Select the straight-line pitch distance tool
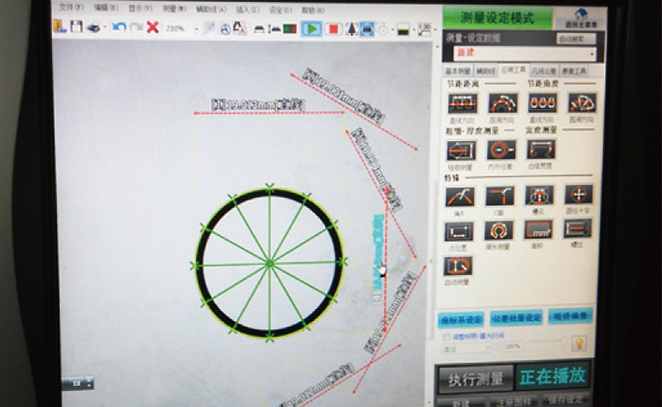The image size is (662, 407). (x=461, y=103)
